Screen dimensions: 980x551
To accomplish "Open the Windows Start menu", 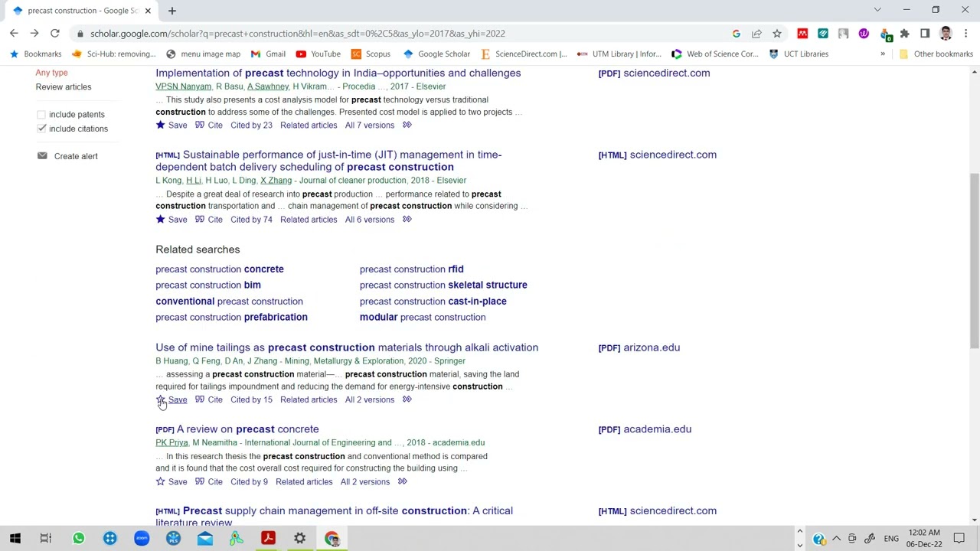I will (15, 539).
